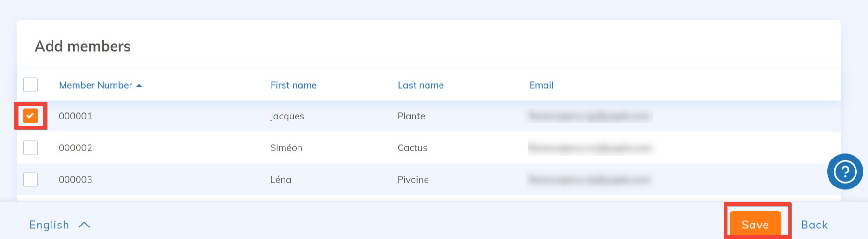Sort by the Email column header
868x239 pixels.
point(541,85)
